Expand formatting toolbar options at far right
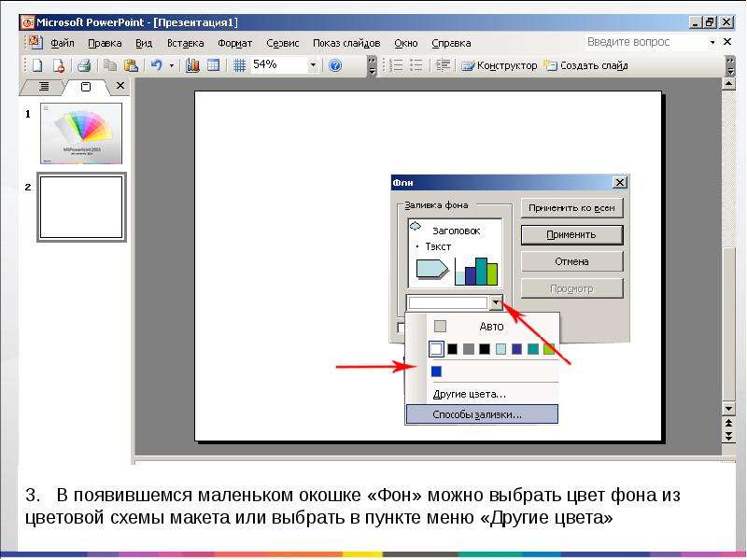The image size is (747, 560). point(730,65)
